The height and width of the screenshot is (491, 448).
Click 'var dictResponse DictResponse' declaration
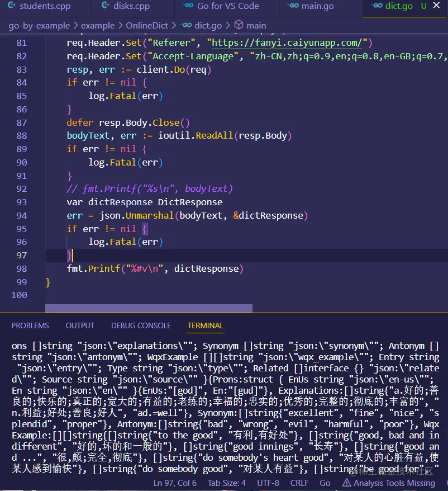pos(145,202)
